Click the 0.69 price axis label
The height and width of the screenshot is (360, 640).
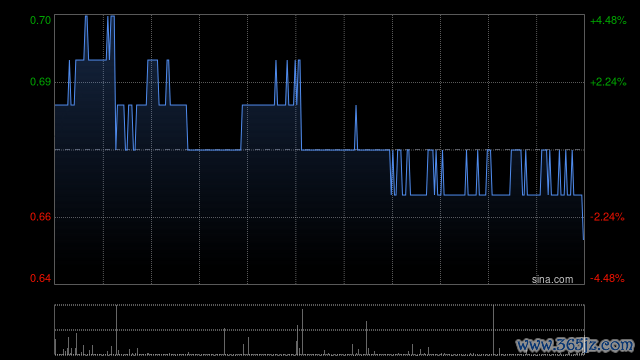pyautogui.click(x=40, y=82)
